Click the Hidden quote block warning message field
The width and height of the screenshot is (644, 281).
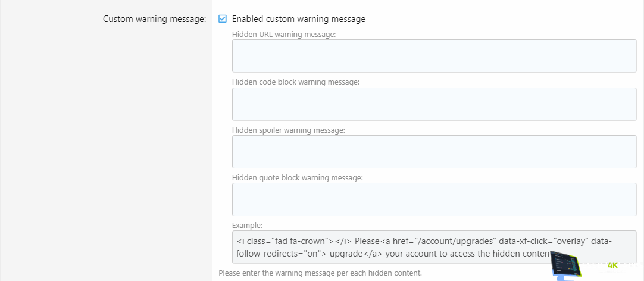click(x=434, y=199)
